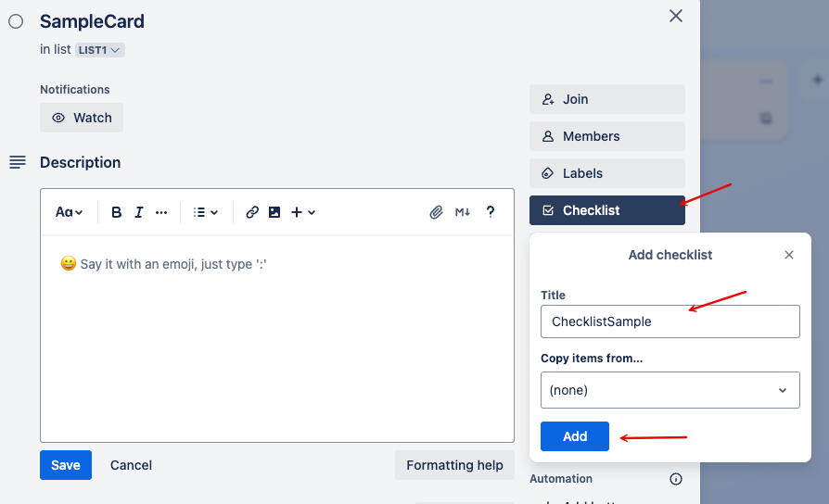829x504 pixels.
Task: Open the insert plus menu
Action: click(x=303, y=212)
